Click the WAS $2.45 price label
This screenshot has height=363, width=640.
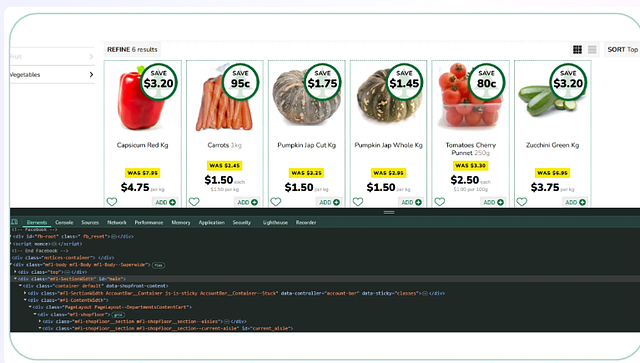(x=224, y=165)
